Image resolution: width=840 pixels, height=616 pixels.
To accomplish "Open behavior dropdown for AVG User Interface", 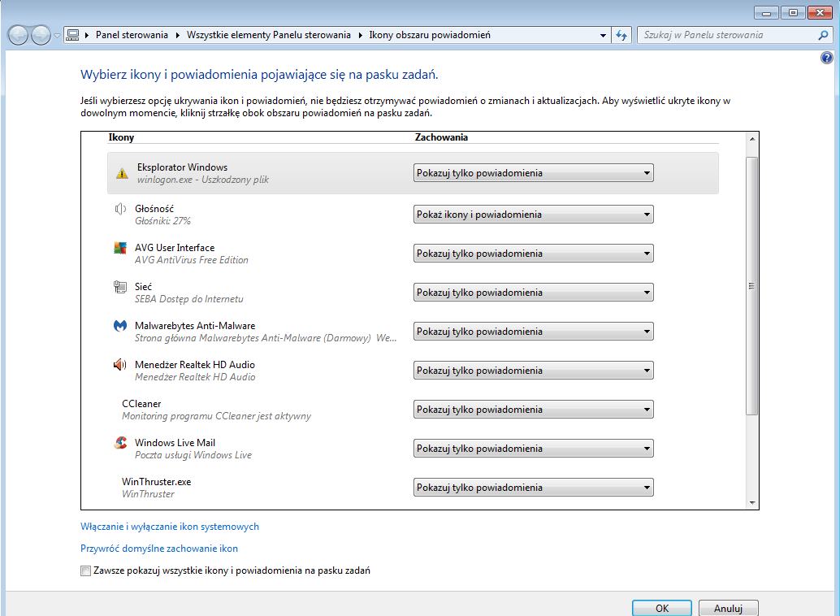I will click(x=533, y=253).
